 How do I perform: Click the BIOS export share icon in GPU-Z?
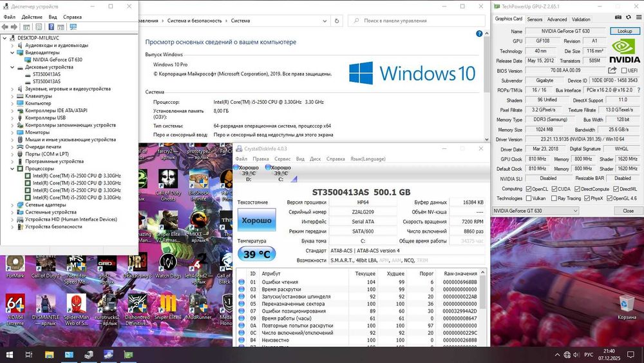612,70
